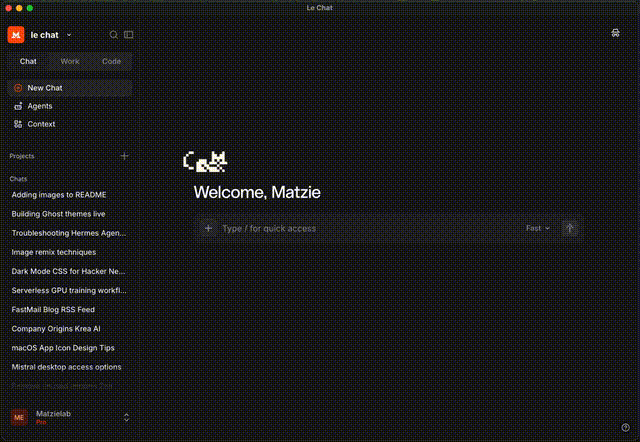
Task: Click the Context icon in sidebar
Action: pos(18,124)
